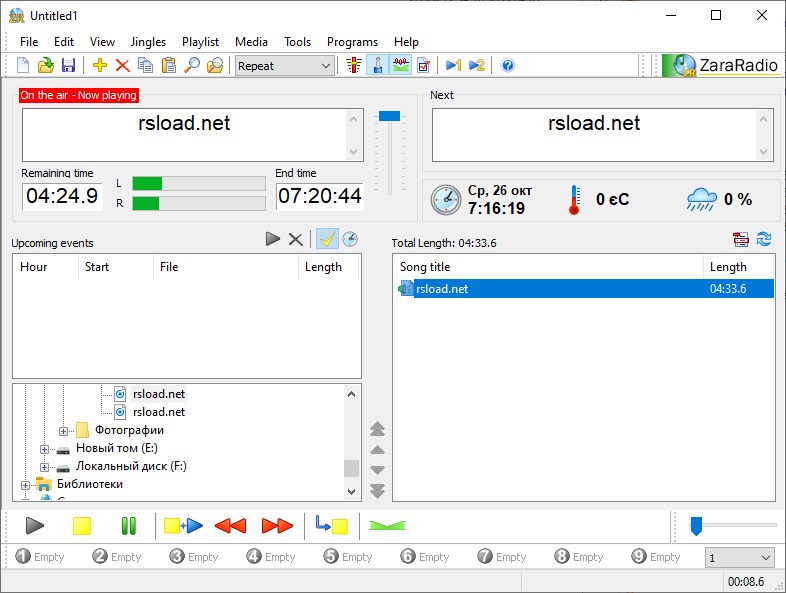Sort by the Song title column header

(548, 267)
